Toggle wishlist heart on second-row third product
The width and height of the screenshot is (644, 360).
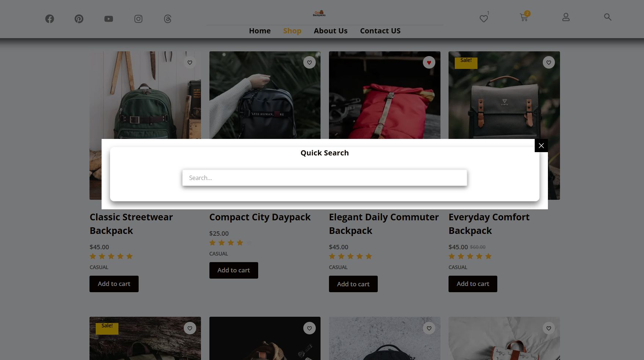point(429,328)
